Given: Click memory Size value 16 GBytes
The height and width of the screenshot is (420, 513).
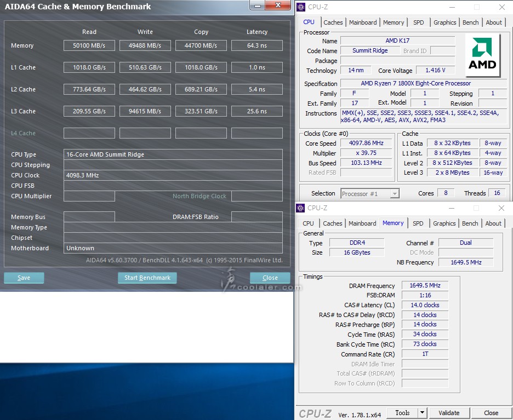Looking at the screenshot, I should (357, 252).
